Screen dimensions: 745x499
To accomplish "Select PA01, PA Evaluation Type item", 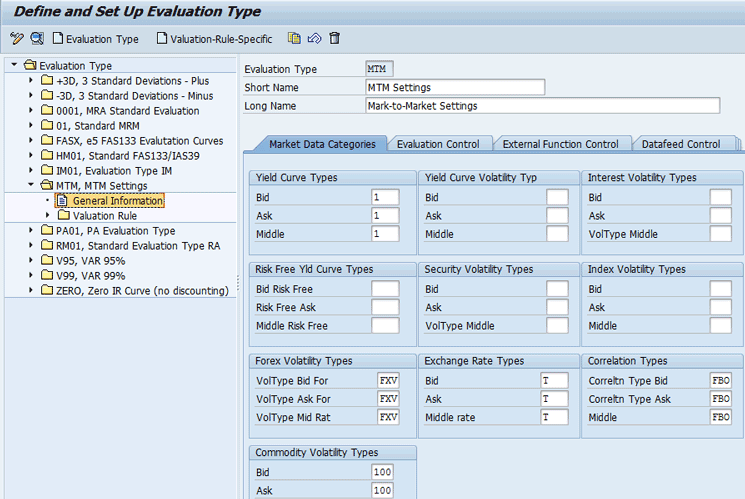I will [115, 231].
